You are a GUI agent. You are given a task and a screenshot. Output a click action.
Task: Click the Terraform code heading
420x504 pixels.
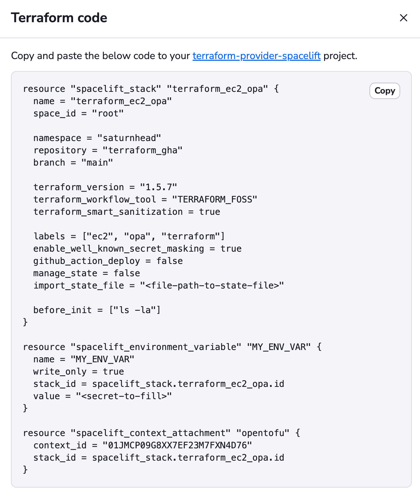(x=59, y=18)
